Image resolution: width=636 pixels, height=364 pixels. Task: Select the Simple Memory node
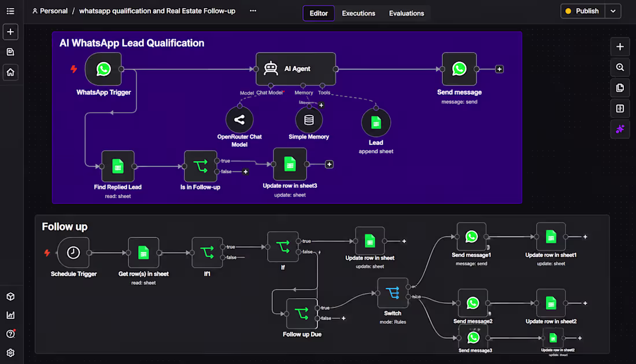click(x=309, y=120)
